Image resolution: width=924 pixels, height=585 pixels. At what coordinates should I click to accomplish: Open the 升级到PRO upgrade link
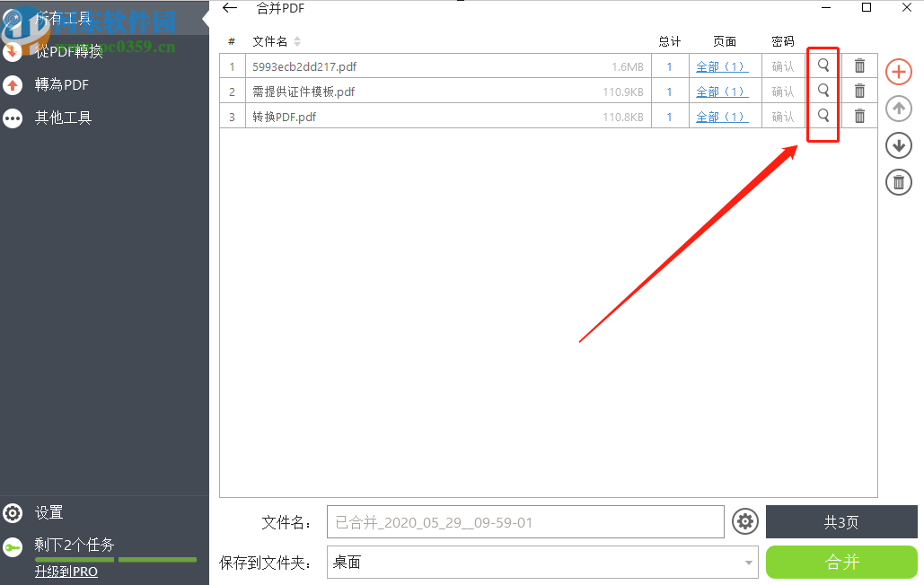[x=67, y=571]
